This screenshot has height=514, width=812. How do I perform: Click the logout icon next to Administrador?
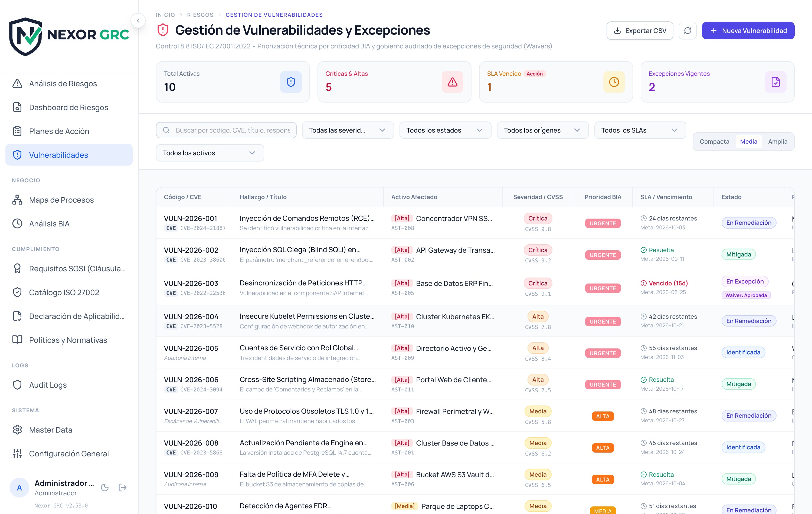[x=122, y=487]
